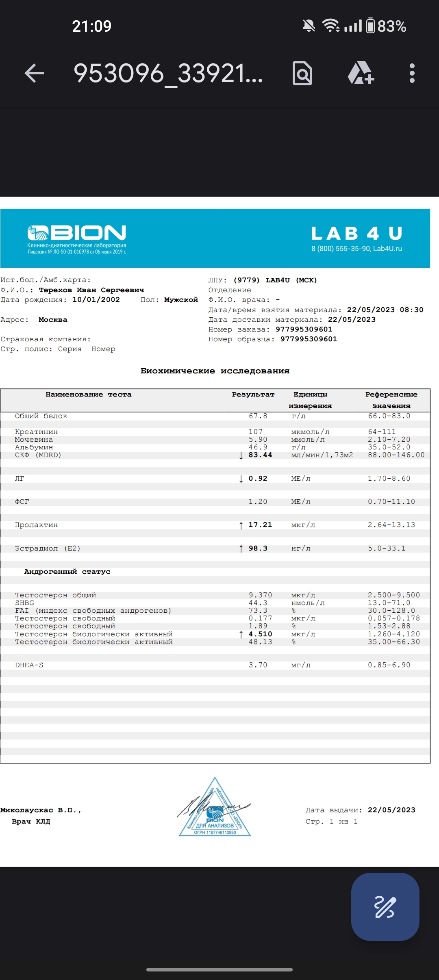This screenshot has height=980, width=439.
Task: Tap the Эстрадиол (E2) row label
Action: [x=48, y=549]
